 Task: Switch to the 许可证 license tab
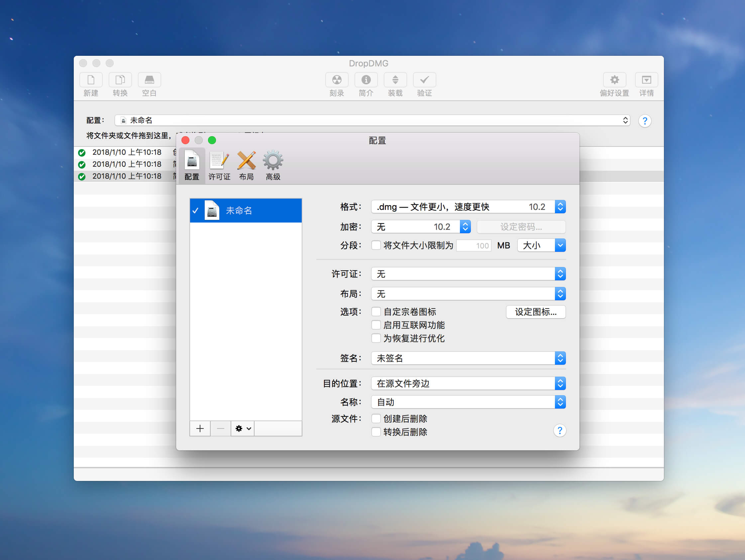[x=219, y=165]
